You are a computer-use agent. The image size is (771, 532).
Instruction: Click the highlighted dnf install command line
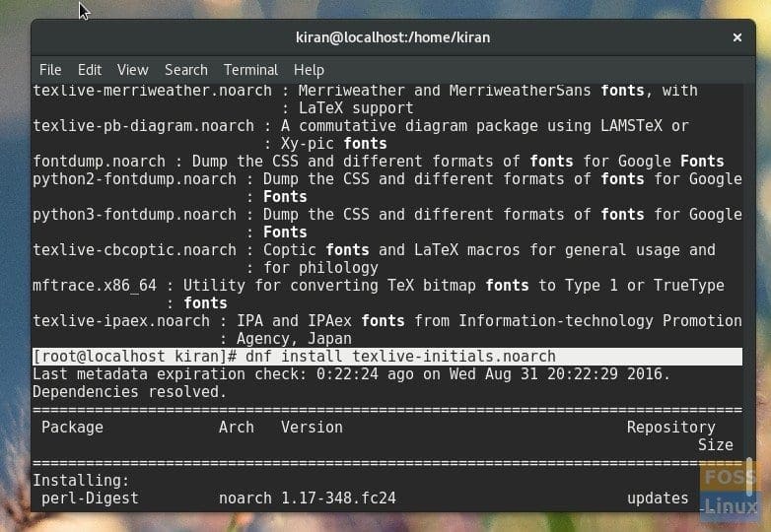tap(387, 357)
